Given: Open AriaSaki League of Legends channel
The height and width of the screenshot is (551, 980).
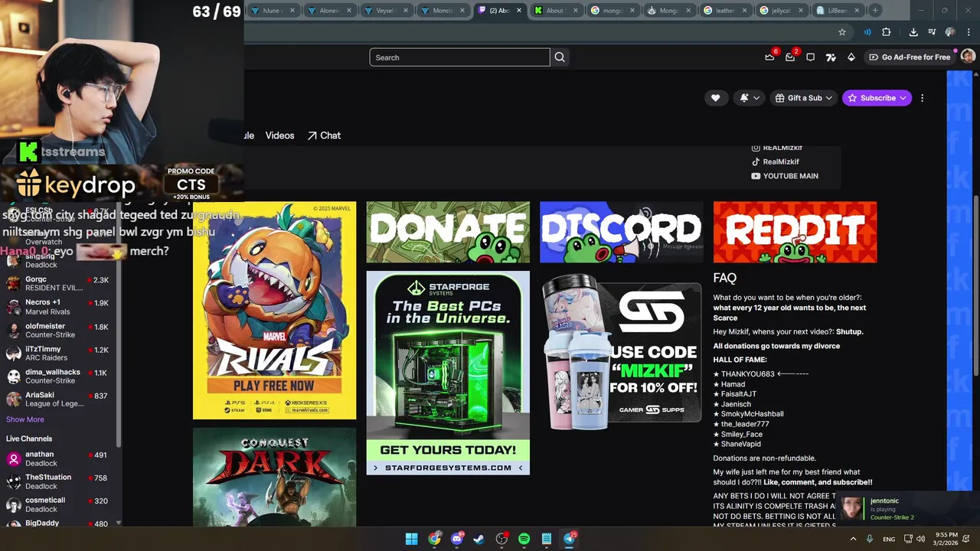Looking at the screenshot, I should coord(58,399).
